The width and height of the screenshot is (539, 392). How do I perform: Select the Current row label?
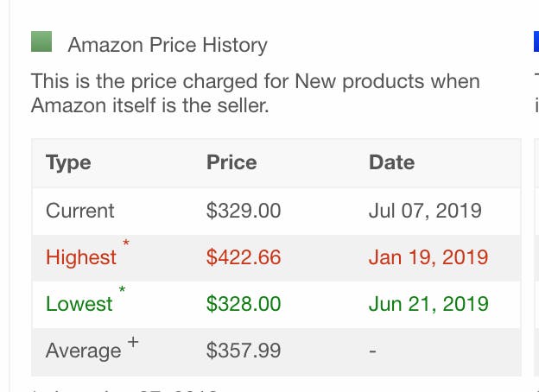tap(79, 211)
